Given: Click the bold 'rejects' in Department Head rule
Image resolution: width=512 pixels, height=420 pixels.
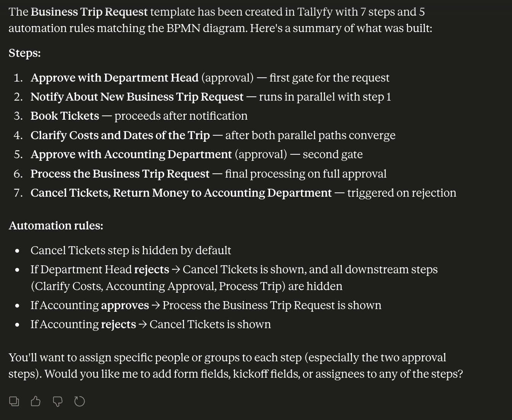Looking at the screenshot, I should point(152,269).
